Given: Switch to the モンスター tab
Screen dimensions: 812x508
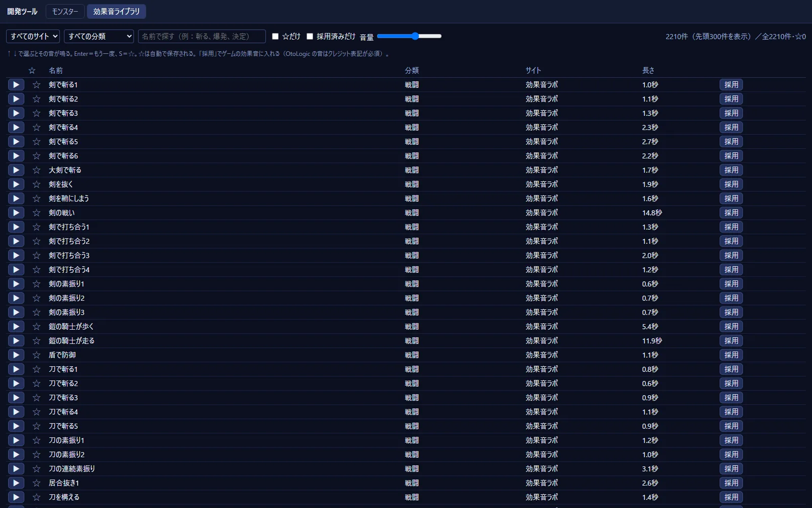Looking at the screenshot, I should point(65,11).
